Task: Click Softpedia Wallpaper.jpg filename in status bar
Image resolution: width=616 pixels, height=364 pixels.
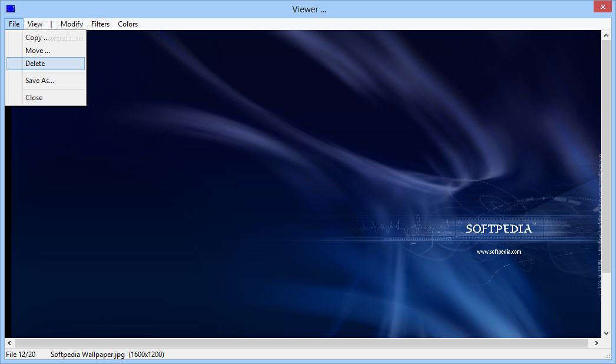Action: coord(88,355)
